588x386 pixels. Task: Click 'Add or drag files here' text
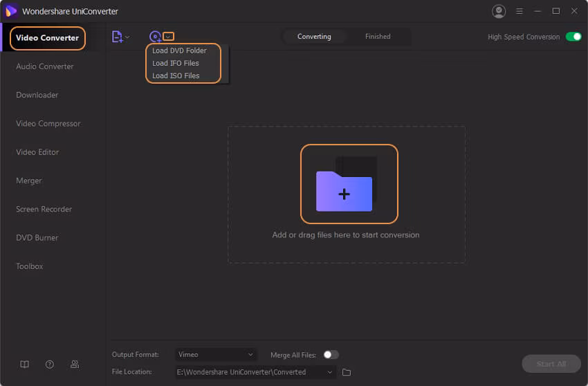point(346,235)
